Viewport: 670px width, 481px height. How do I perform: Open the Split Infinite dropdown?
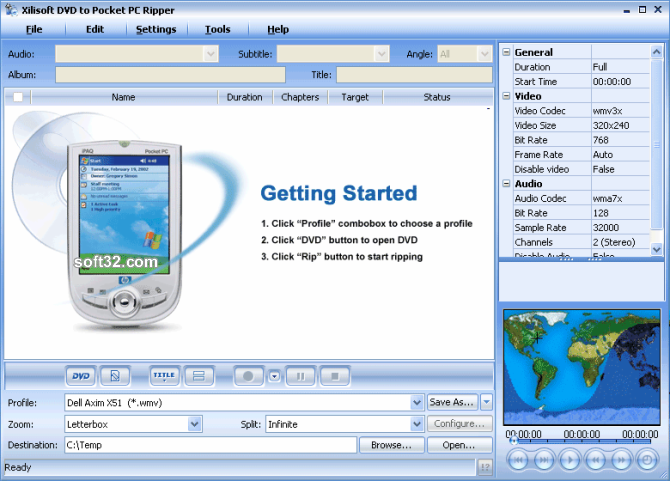click(417, 424)
